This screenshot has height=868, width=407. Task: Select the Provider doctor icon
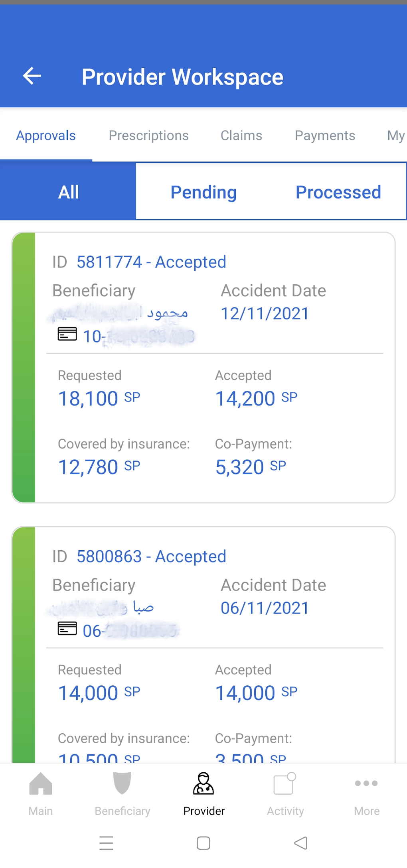coord(203,784)
